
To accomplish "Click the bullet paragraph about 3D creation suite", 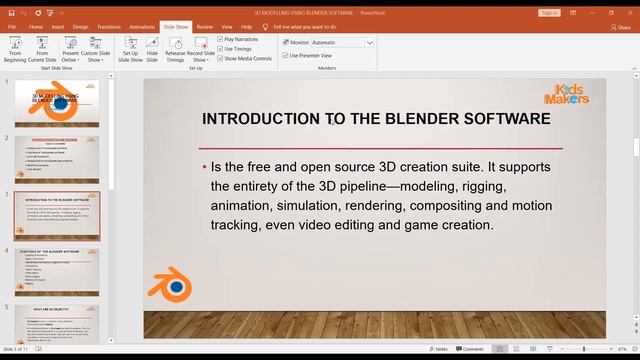I will point(381,196).
